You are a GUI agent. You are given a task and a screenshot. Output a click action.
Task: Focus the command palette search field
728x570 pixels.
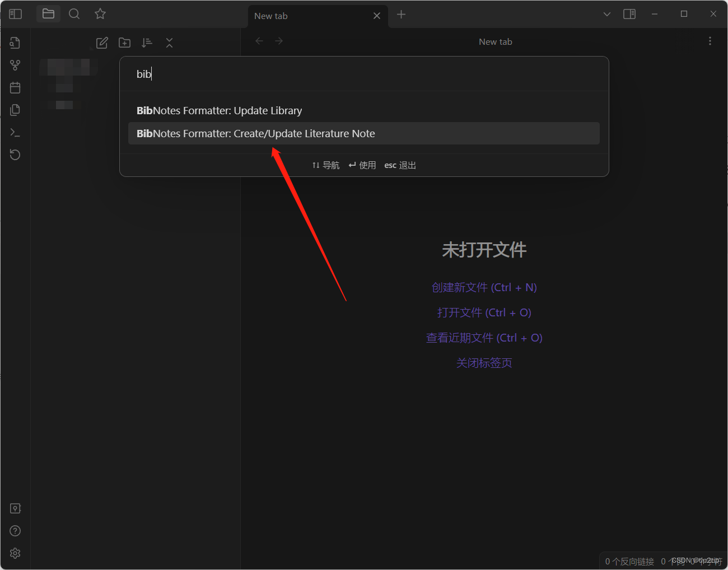coord(364,74)
